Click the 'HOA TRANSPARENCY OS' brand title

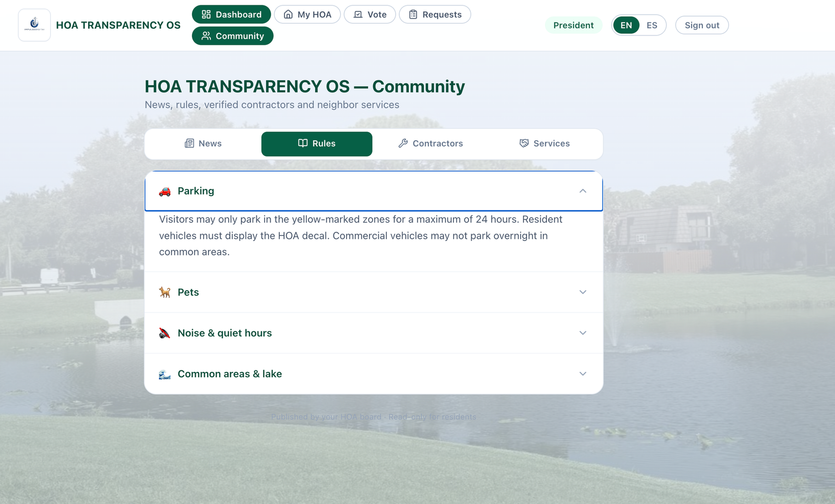[118, 25]
